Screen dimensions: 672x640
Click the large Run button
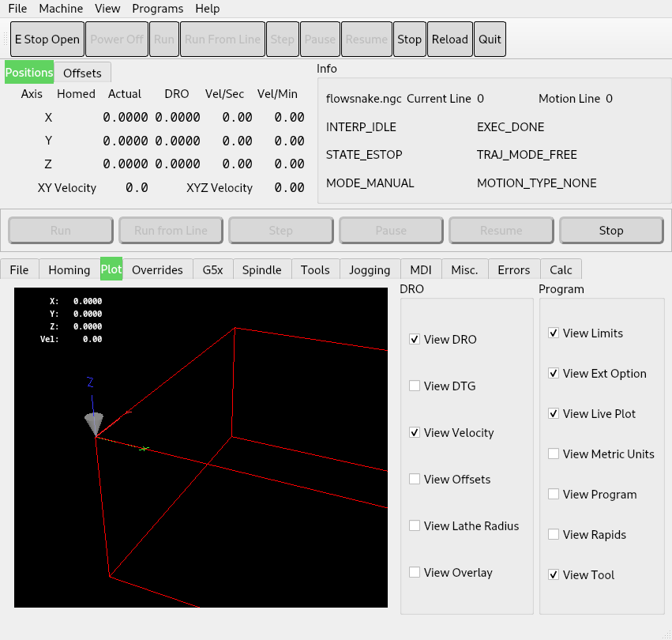click(61, 231)
